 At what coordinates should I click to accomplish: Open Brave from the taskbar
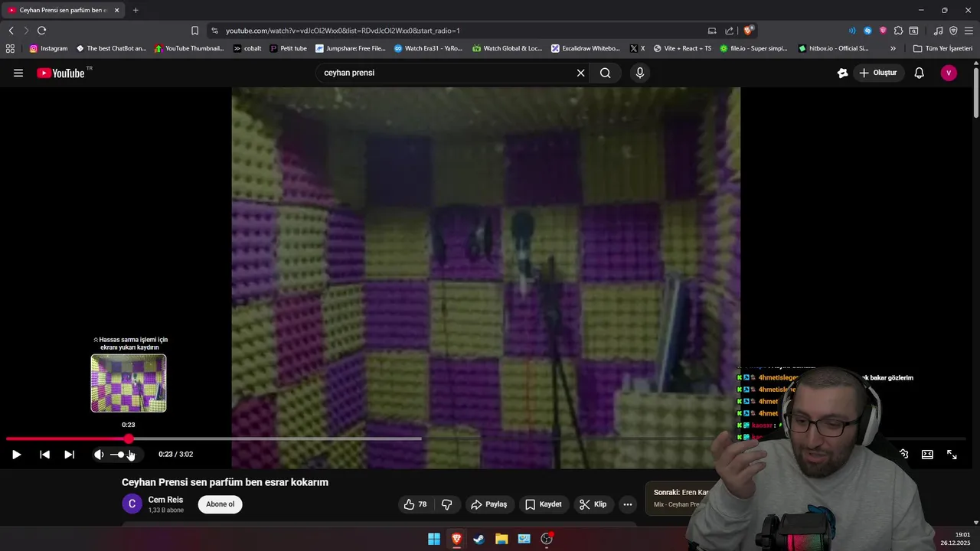coord(456,539)
